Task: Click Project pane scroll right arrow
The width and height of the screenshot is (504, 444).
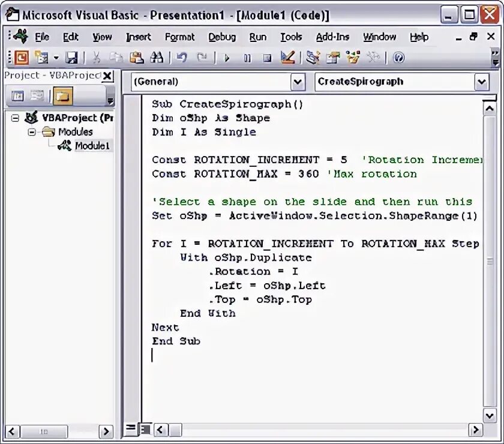Action: [x=106, y=431]
